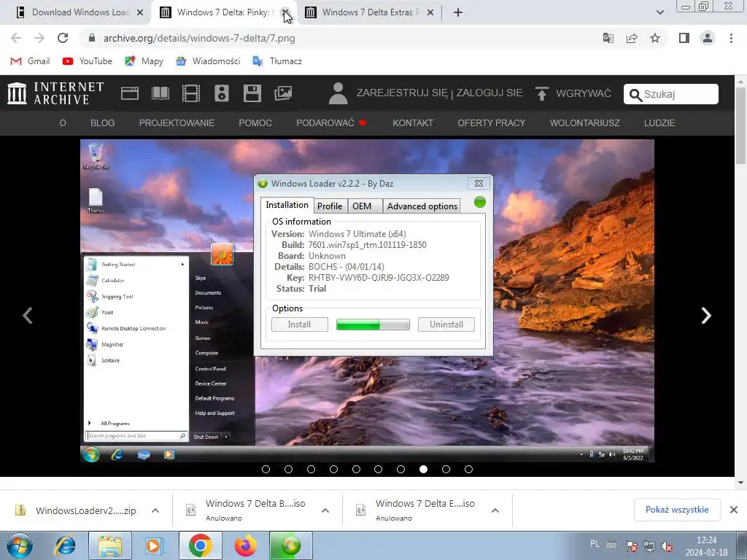Click WGRYWAĆ upload link

pos(583,93)
